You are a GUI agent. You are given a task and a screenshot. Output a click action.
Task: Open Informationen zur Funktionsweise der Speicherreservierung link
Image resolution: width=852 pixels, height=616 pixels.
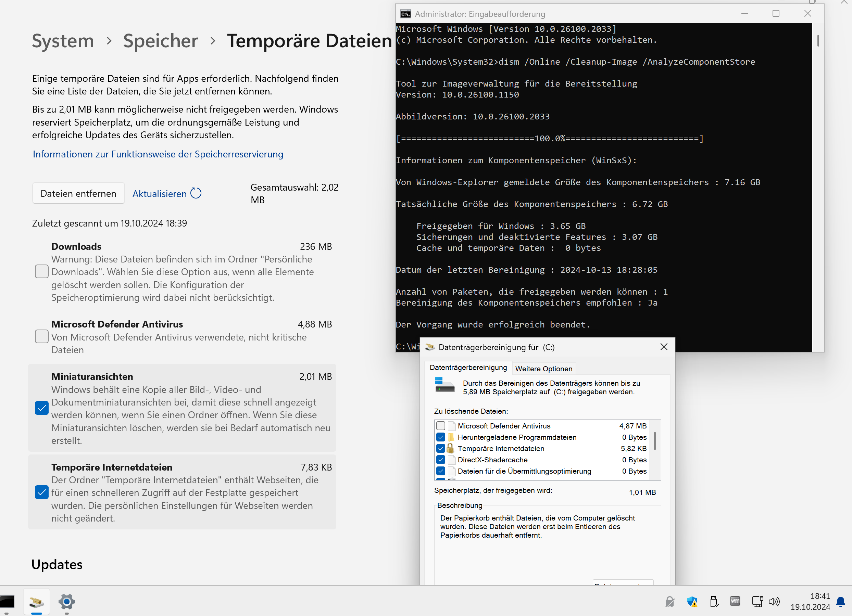pyautogui.click(x=158, y=154)
